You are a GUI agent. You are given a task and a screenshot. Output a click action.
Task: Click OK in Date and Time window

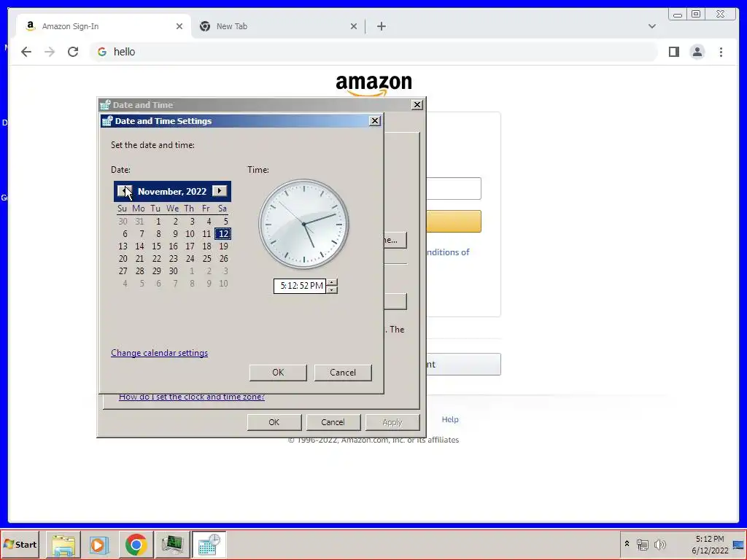[x=274, y=422]
